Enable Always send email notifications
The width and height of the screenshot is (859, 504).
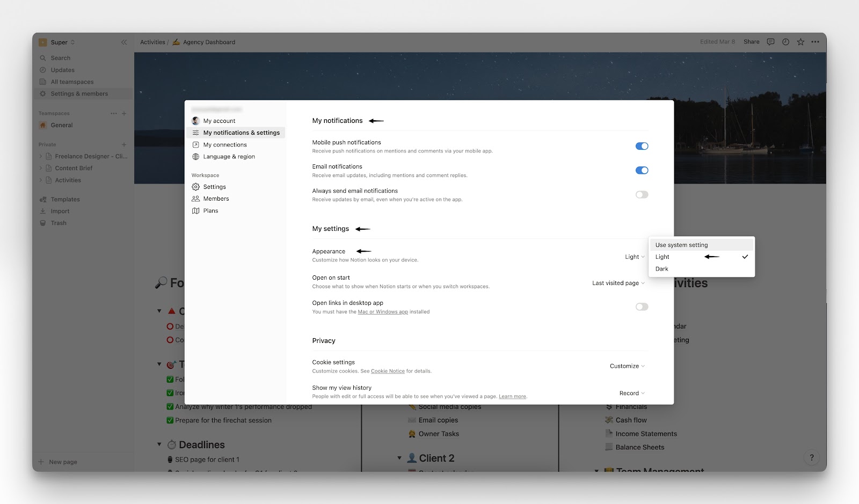pos(642,194)
